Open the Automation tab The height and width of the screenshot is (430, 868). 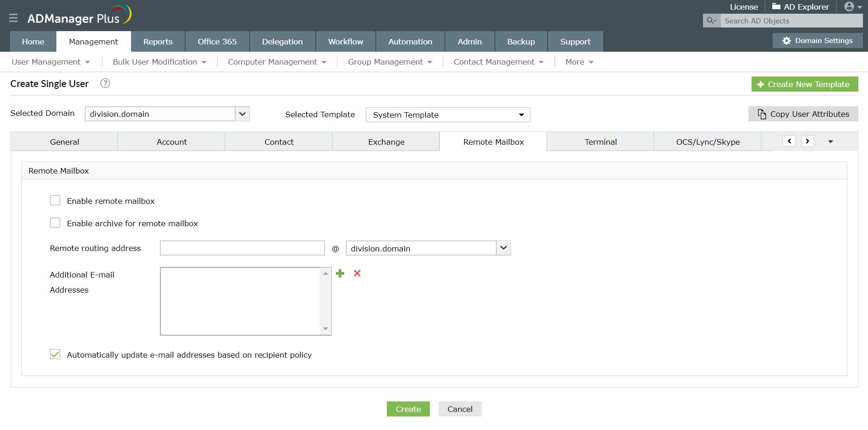[x=410, y=42]
